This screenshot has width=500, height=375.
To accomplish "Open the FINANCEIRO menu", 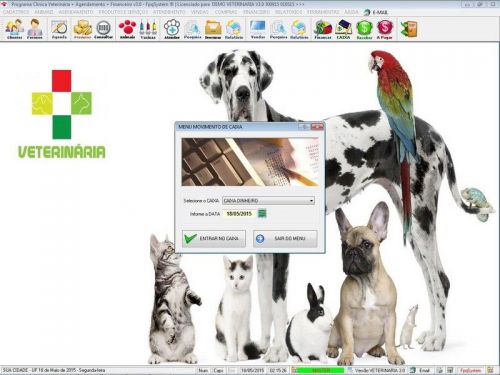I will click(x=256, y=12).
